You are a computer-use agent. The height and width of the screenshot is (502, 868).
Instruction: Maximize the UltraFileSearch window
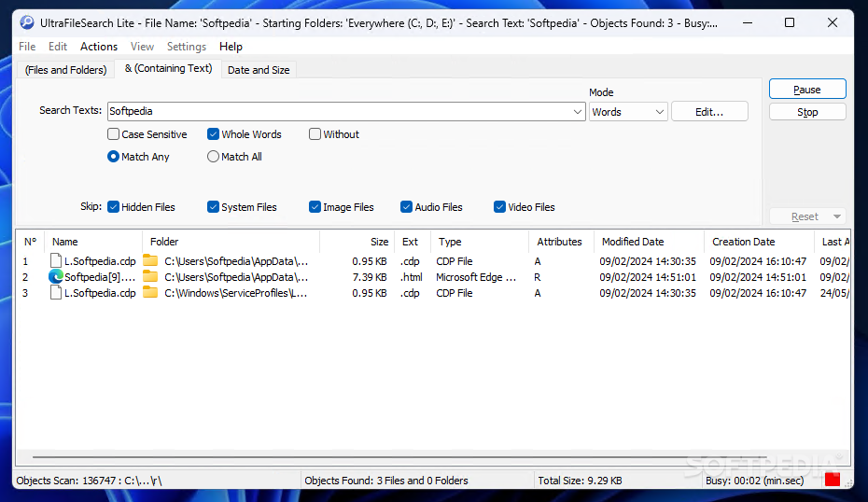790,22
